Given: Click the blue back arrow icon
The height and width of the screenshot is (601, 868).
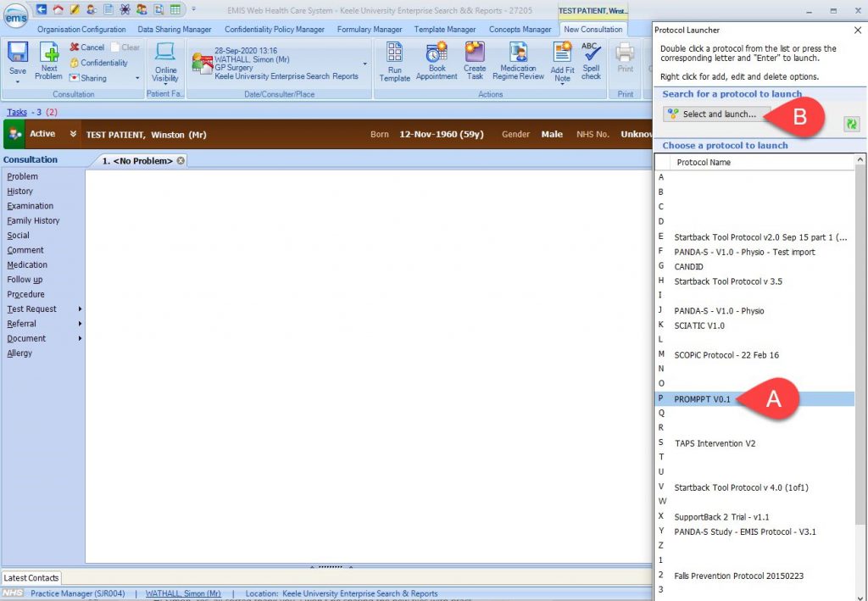Looking at the screenshot, I should pyautogui.click(x=42, y=9).
